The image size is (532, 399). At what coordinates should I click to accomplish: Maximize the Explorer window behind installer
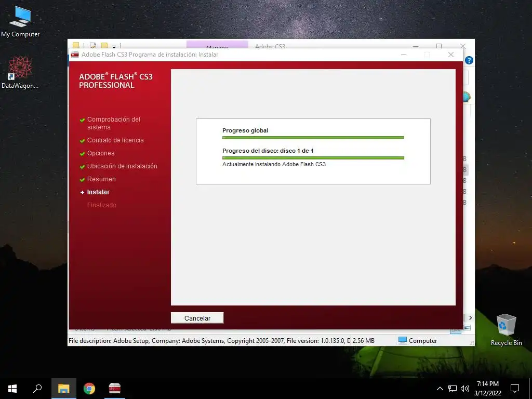coord(439,45)
